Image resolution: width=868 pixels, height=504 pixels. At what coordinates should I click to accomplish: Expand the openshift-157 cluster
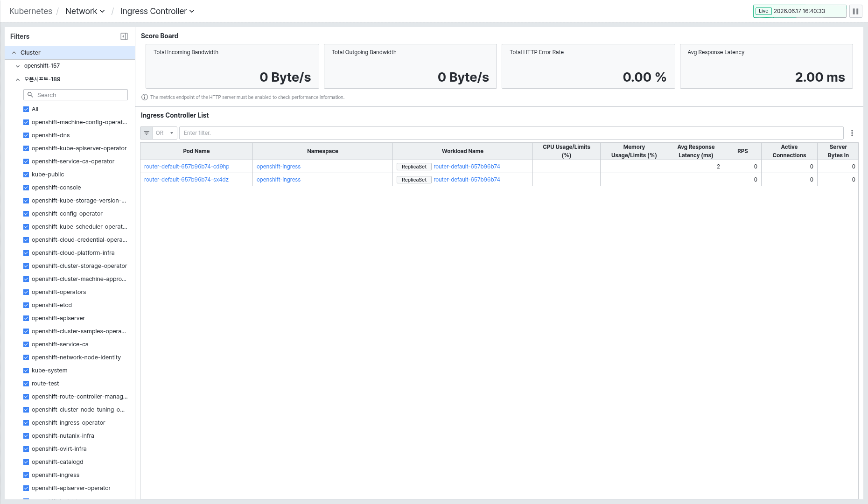[18, 66]
